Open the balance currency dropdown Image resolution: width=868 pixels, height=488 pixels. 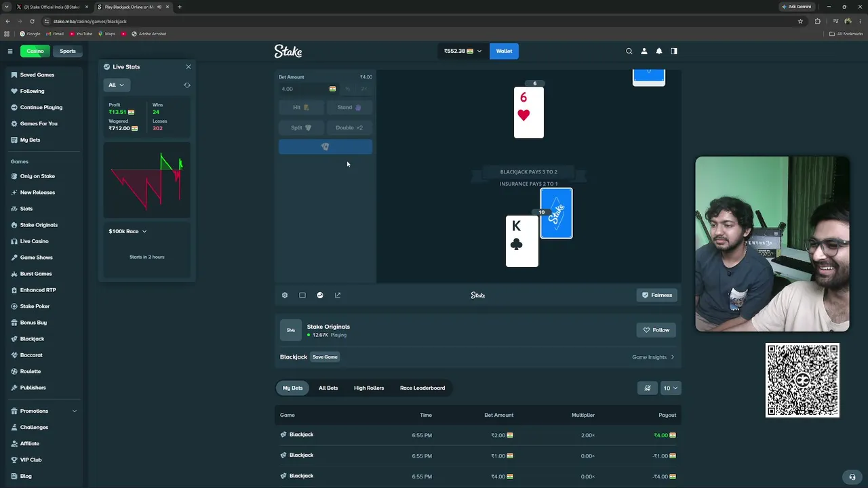pos(462,51)
